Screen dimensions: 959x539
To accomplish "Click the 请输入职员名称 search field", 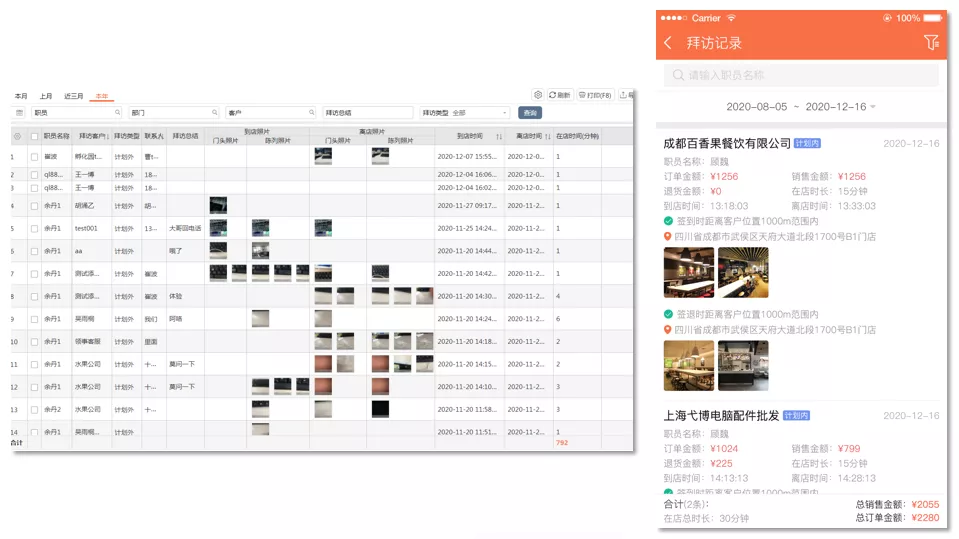I will pos(800,75).
